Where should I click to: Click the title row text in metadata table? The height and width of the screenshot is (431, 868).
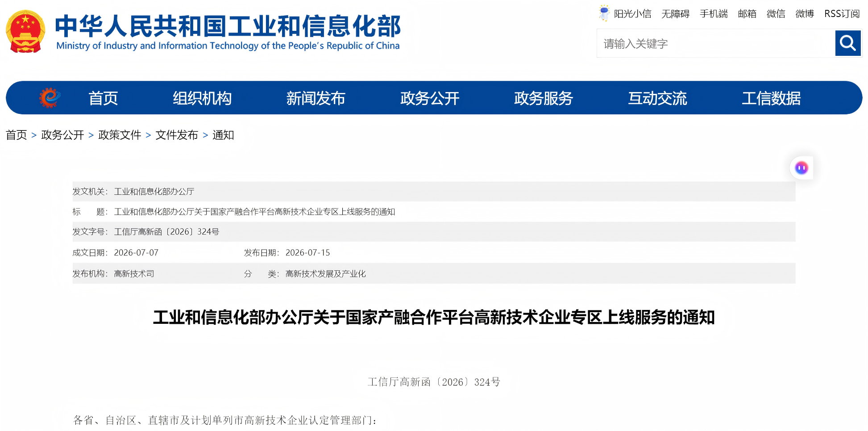254,212
